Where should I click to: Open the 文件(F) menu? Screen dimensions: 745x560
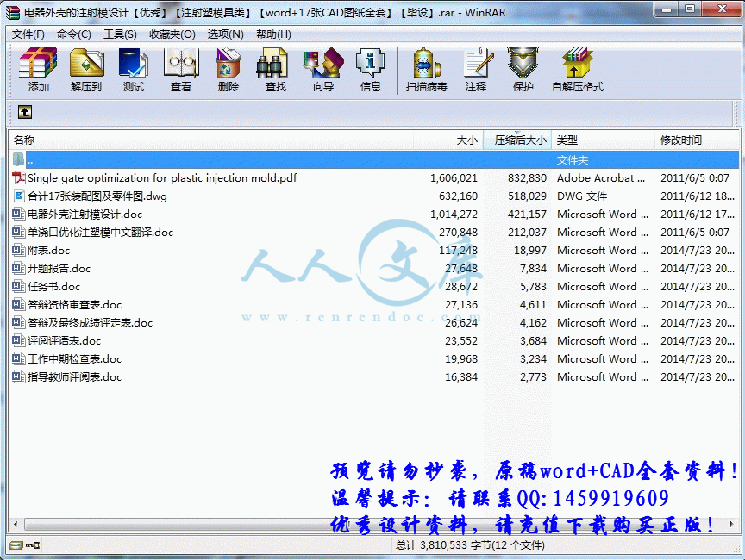[28, 34]
